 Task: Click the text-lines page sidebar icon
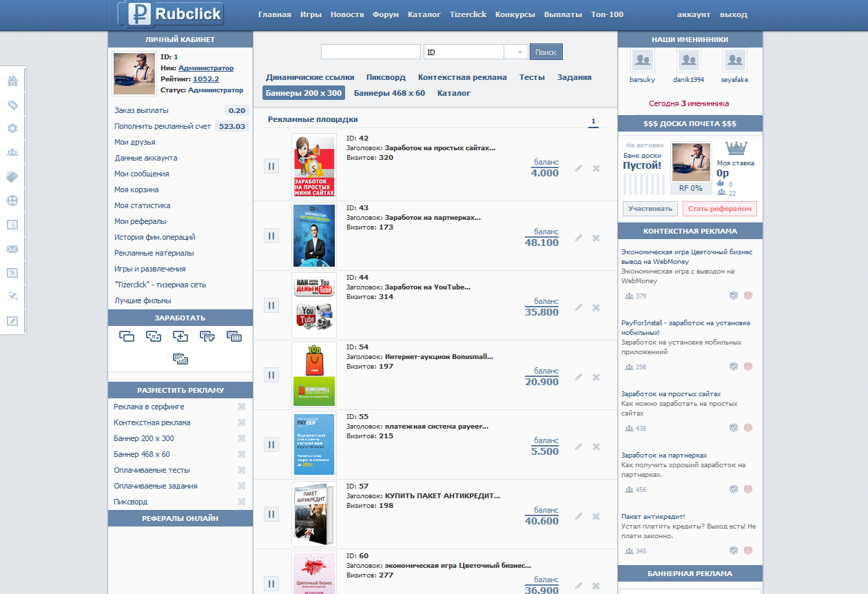12,225
